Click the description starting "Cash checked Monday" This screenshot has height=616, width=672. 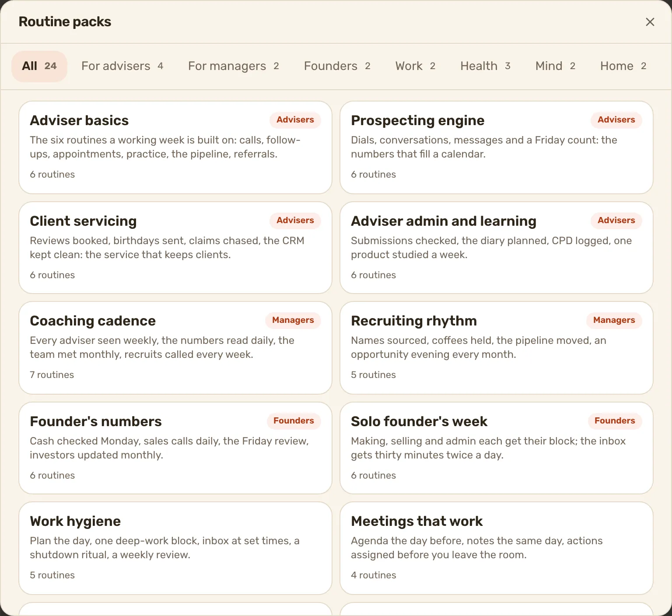pyautogui.click(x=169, y=448)
